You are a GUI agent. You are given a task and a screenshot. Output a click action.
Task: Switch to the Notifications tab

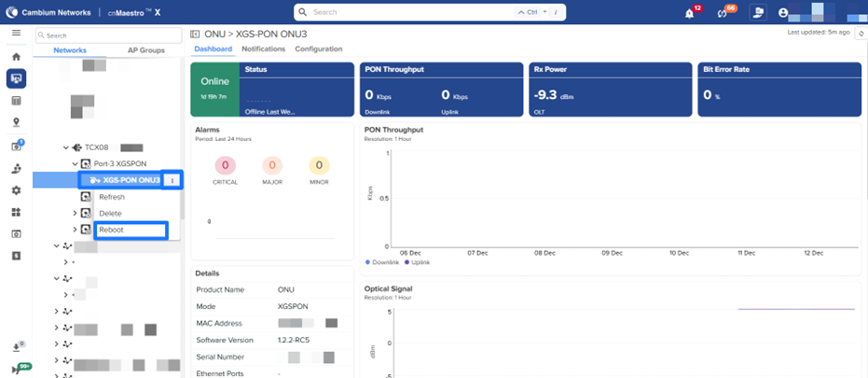click(x=263, y=49)
